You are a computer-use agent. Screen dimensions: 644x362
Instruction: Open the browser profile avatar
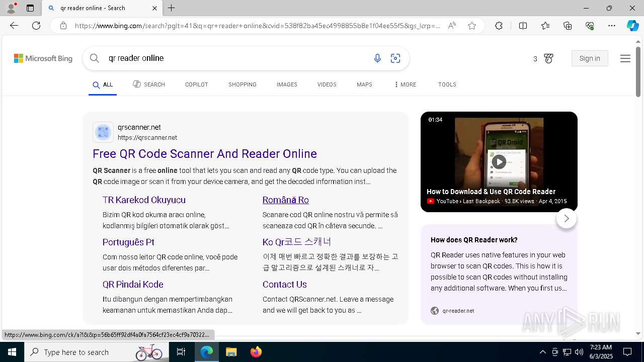coord(11,8)
